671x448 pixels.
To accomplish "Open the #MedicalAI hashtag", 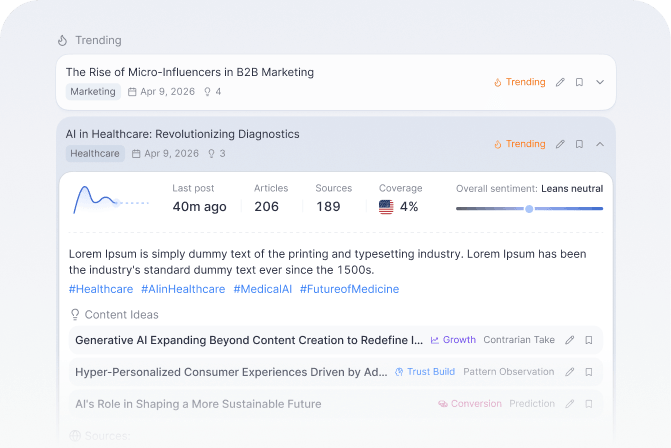I will coord(263,289).
